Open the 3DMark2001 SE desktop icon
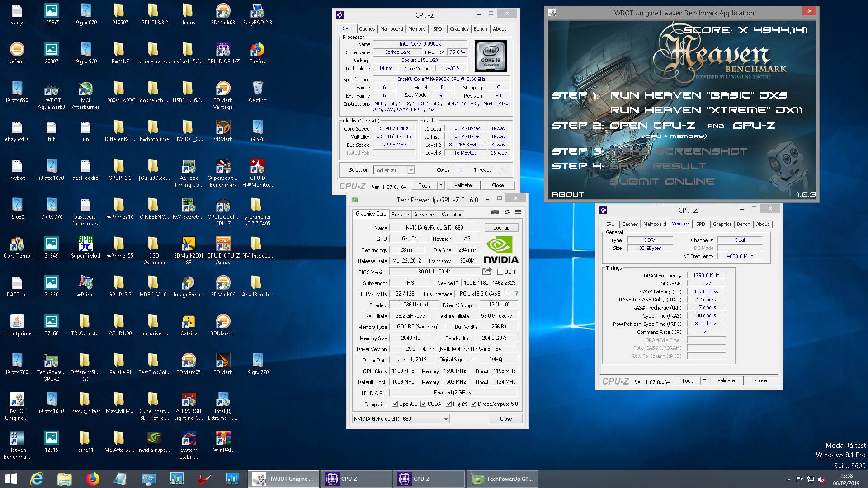 [189, 251]
